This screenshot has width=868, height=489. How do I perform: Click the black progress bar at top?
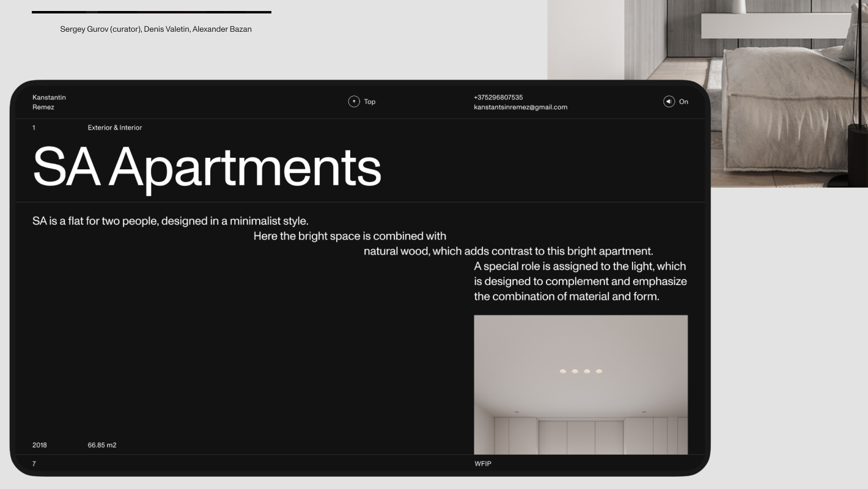pos(151,12)
